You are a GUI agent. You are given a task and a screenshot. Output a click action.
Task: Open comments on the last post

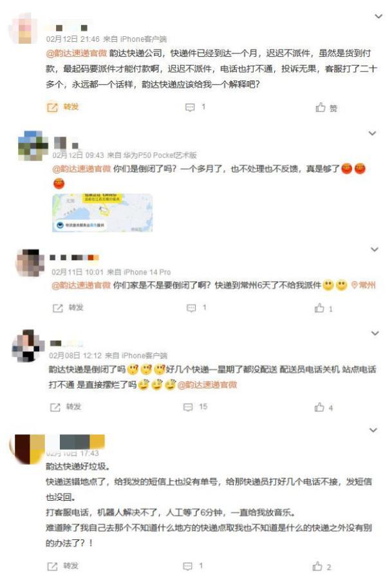188,566
